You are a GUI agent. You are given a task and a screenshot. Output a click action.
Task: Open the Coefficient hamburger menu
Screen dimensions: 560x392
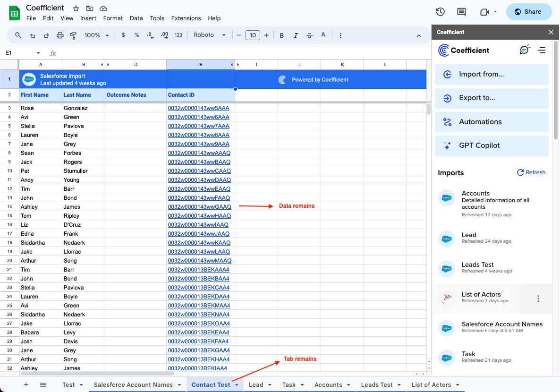pos(542,51)
